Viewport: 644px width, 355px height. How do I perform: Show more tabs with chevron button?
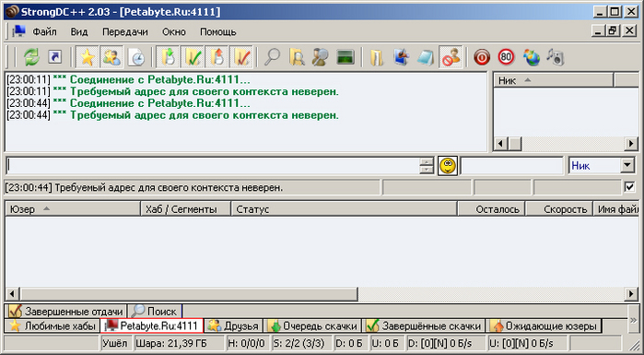pyautogui.click(x=633, y=320)
